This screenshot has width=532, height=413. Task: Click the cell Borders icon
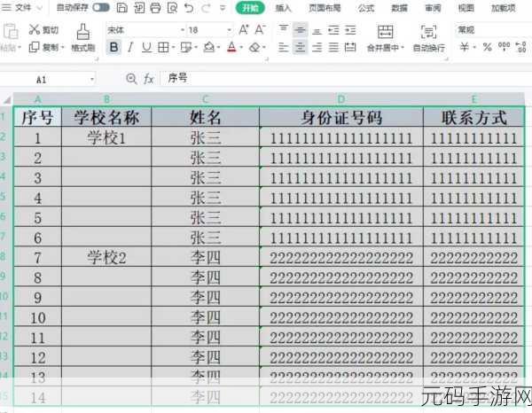[x=163, y=47]
